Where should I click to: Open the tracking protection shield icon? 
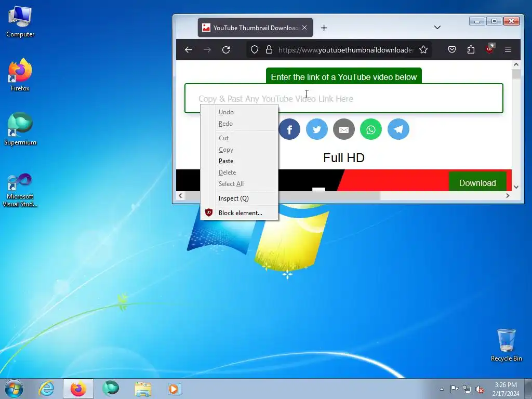click(x=255, y=50)
